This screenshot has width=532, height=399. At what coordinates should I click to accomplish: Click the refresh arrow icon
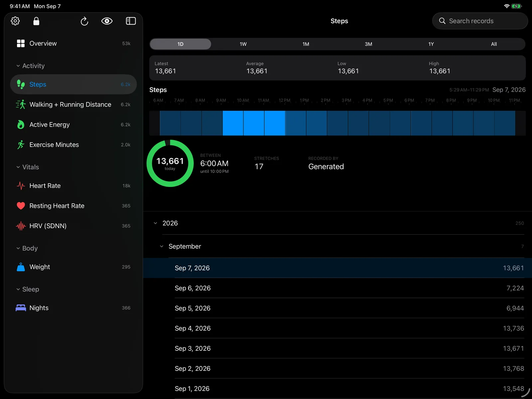(x=84, y=21)
